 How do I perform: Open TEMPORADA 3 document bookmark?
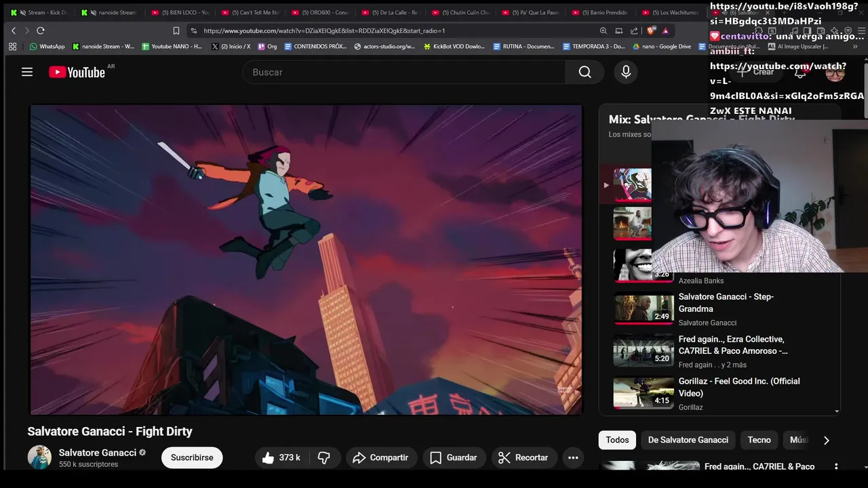click(593, 46)
